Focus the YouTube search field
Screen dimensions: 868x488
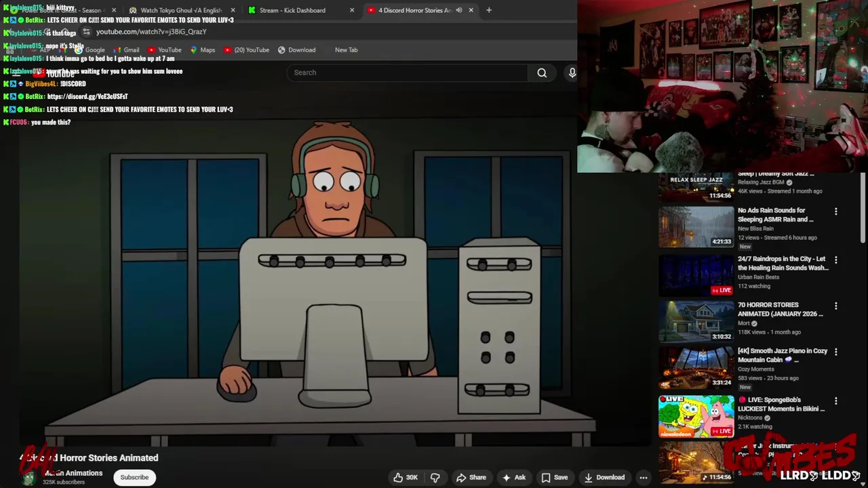click(407, 73)
